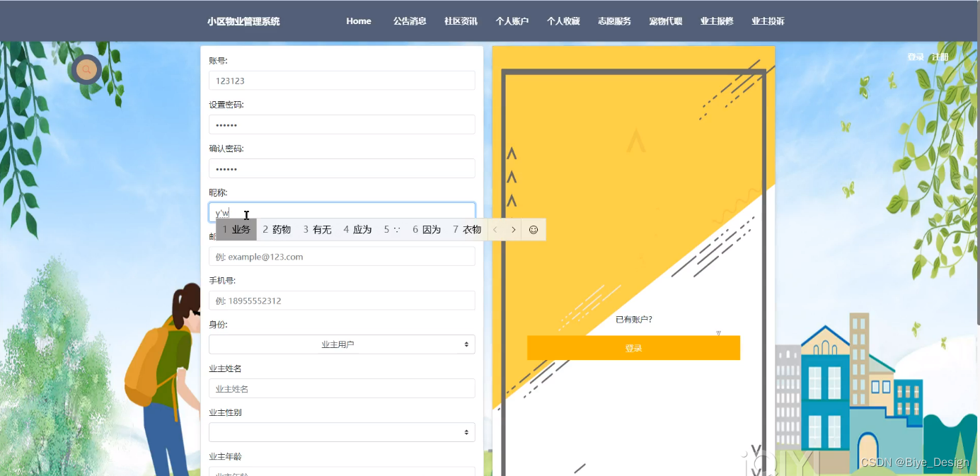Focus the 手机号 input field

click(x=342, y=301)
